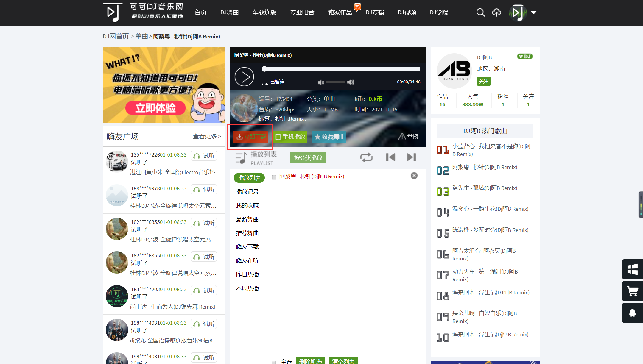Select the 最新舞曲 tab
This screenshot has height=364, width=643.
tap(247, 219)
